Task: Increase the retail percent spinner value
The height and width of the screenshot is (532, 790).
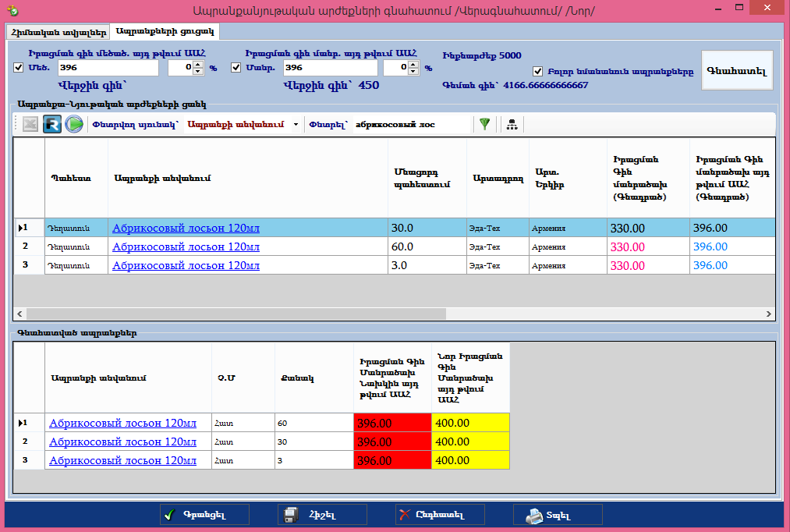Action: point(413,65)
